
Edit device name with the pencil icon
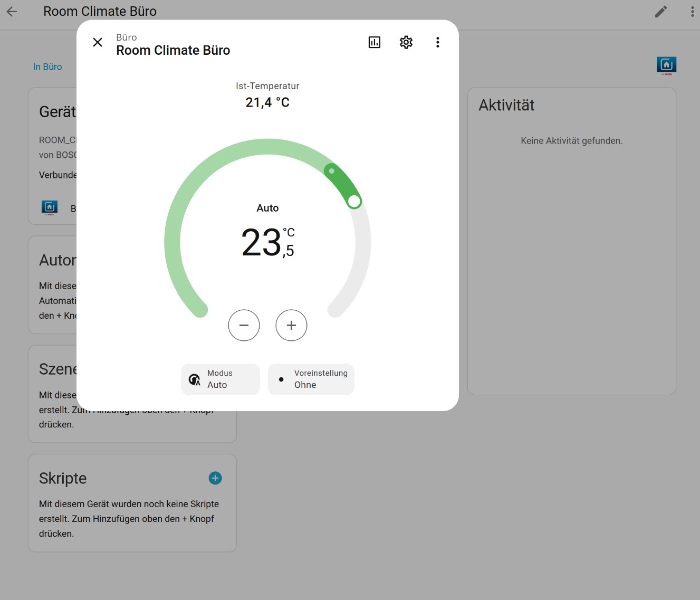tap(661, 12)
